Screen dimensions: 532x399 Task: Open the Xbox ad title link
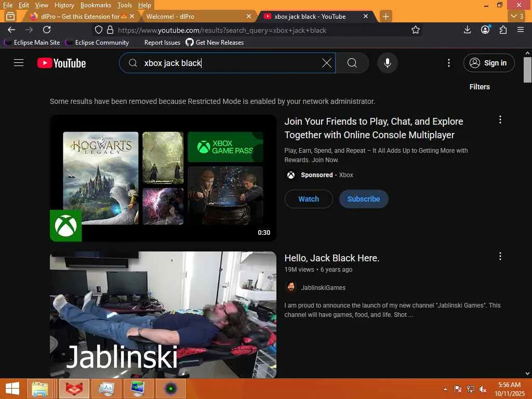pyautogui.click(x=374, y=128)
